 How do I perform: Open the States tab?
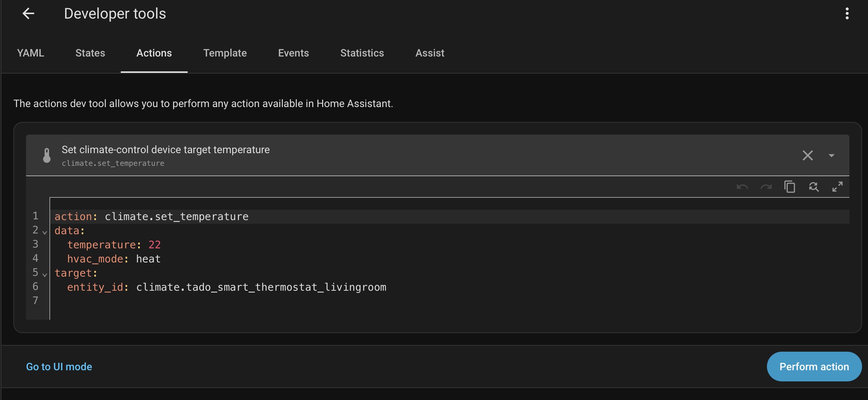click(x=90, y=53)
